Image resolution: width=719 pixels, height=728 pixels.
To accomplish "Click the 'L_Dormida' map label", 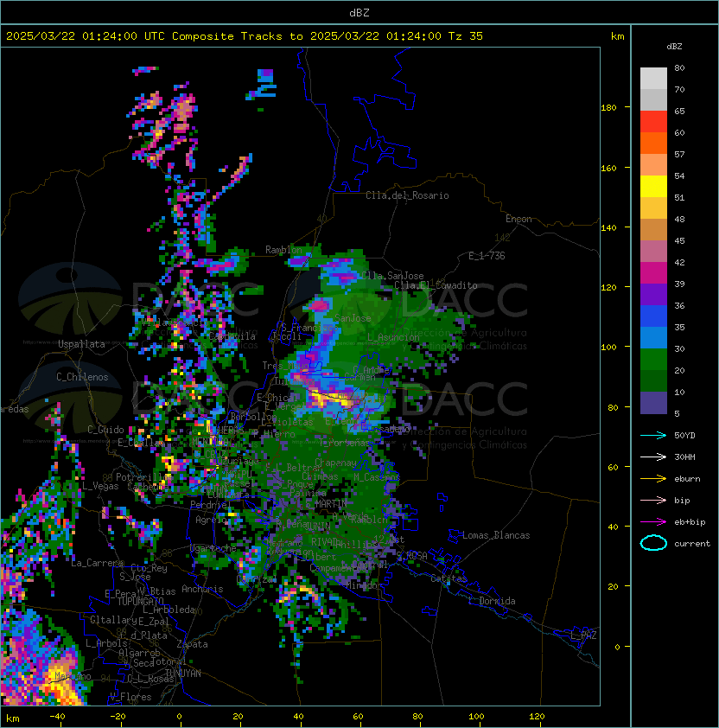I will 492,601.
